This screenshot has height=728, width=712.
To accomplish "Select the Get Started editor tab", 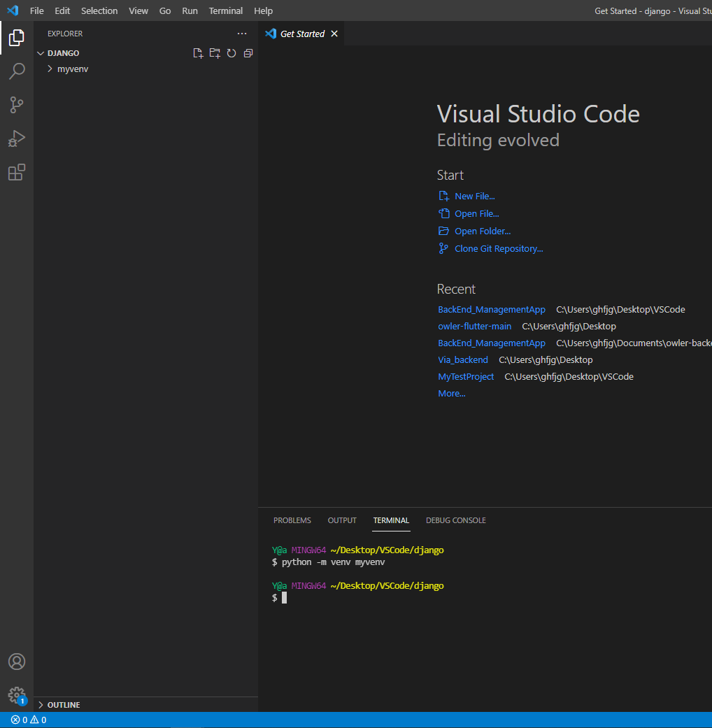I will coord(301,34).
